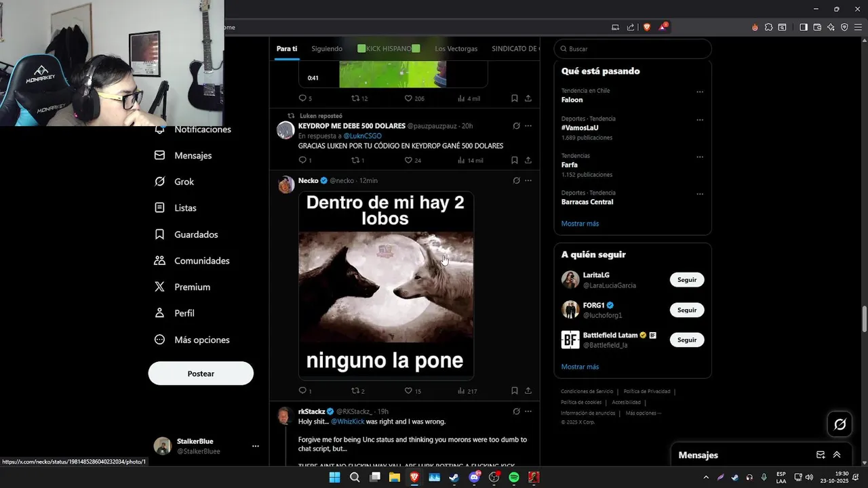This screenshot has width=868, height=488.
Task: Open Mensajes in left sidebar
Action: coord(183,155)
